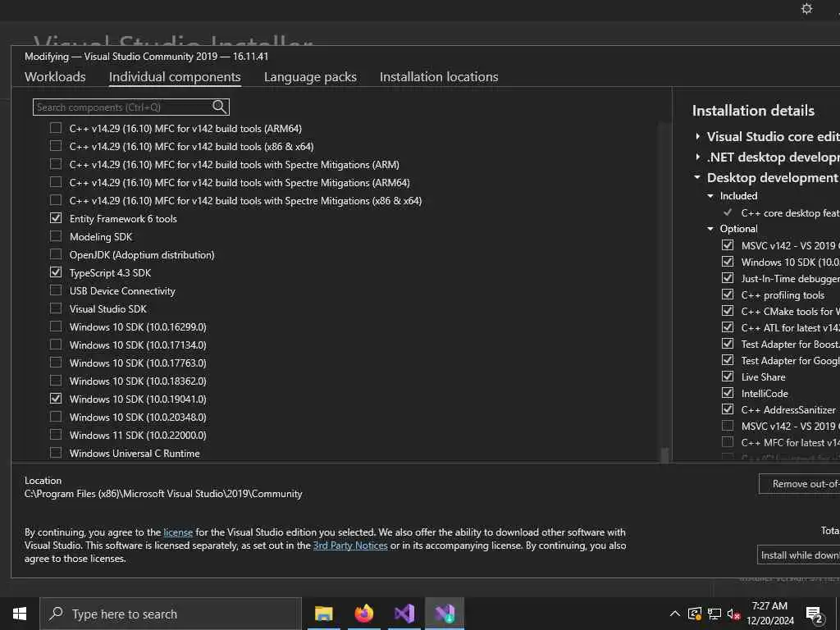Select Individual components tab
This screenshot has height=630, width=840.
[175, 76]
